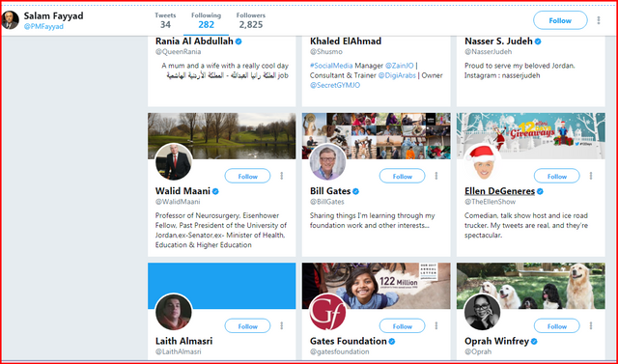Screen dimensions: 618x364
Task: Open Oprah Winfrey's profile name link
Action: (496, 341)
